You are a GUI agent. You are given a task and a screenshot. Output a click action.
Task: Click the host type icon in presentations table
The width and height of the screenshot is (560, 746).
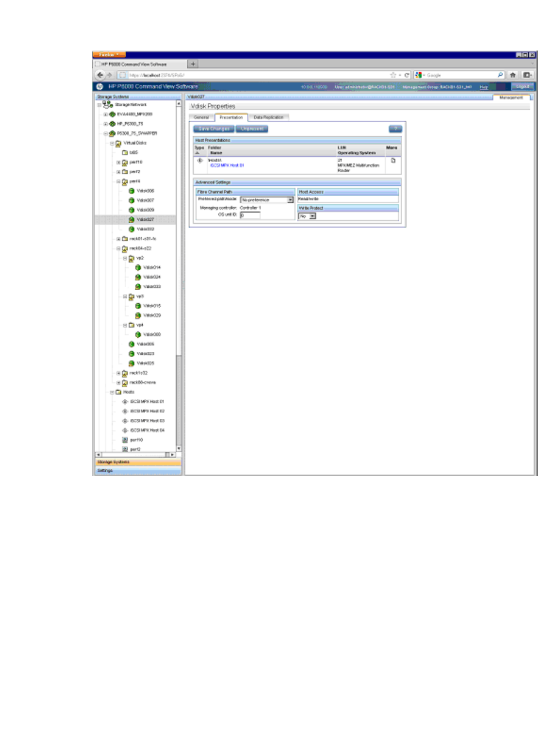tap(200, 160)
